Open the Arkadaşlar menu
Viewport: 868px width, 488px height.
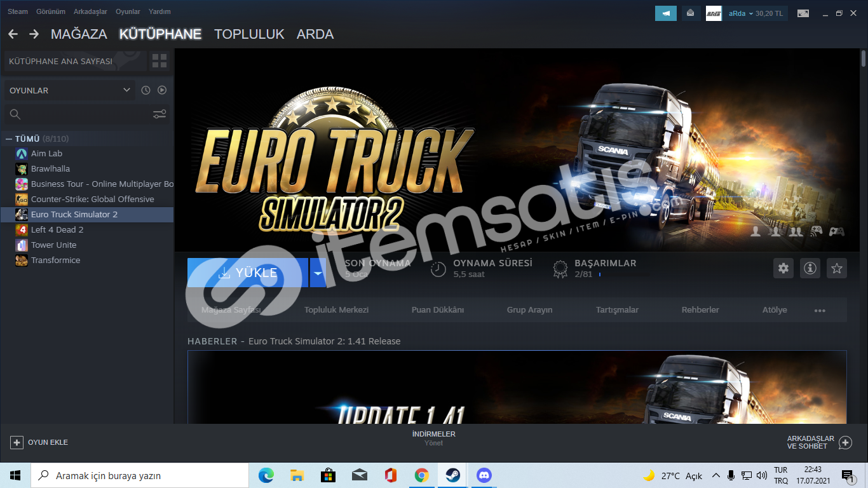tap(90, 11)
